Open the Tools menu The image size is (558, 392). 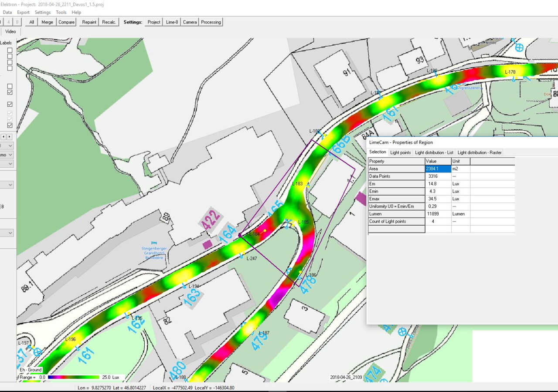pyautogui.click(x=61, y=13)
